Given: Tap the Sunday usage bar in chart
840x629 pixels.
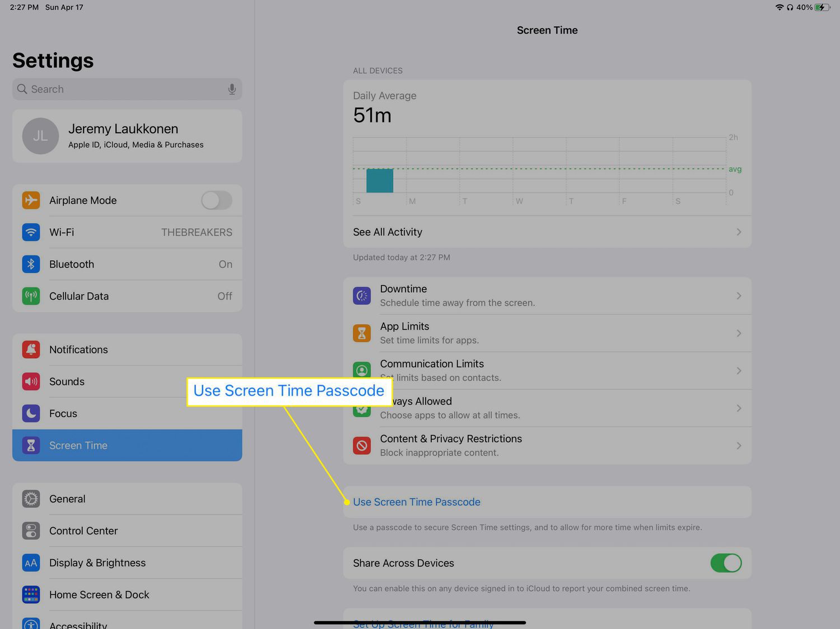Looking at the screenshot, I should [380, 181].
